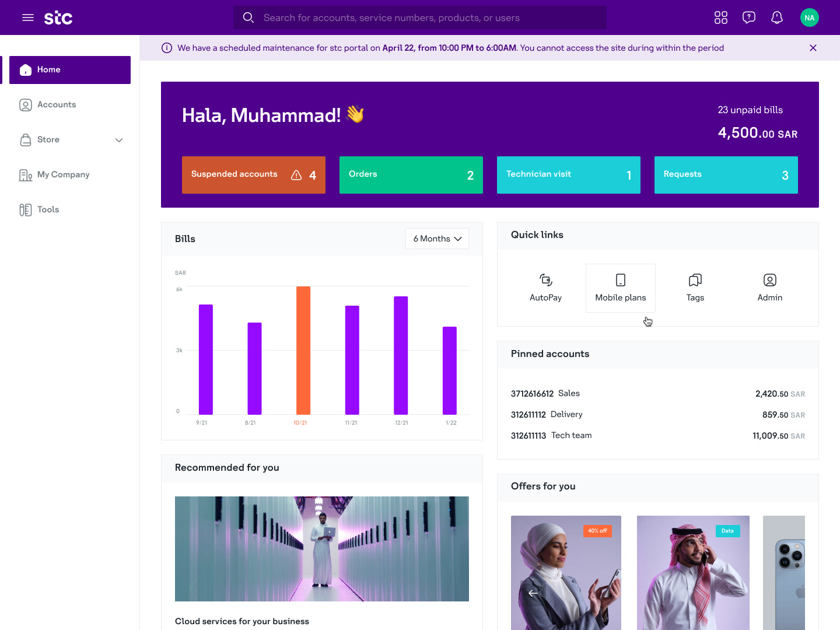Screen dimensions: 840x630
Task: Select the 9/21 bill bar
Action: (x=206, y=359)
